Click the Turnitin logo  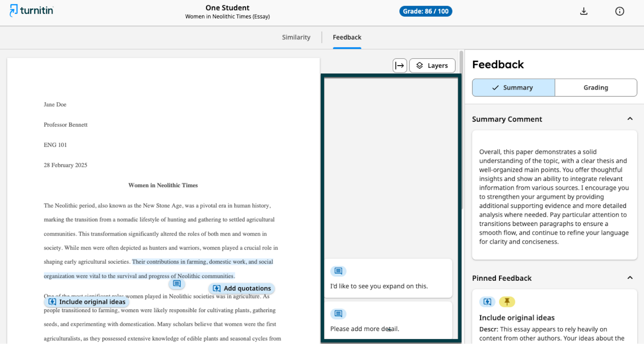pos(31,10)
